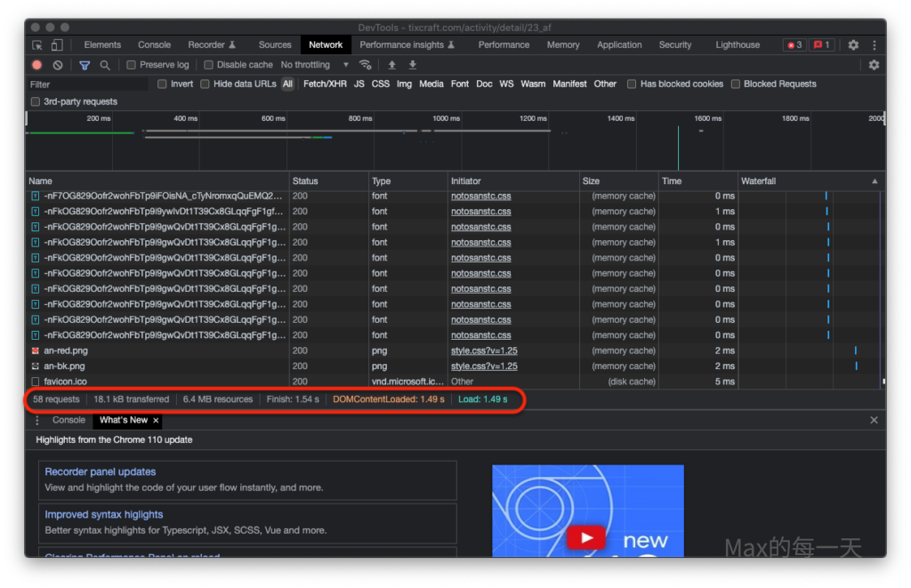Toggle the network filter funnel icon
Viewport: 911px width, 588px height.
(85, 65)
